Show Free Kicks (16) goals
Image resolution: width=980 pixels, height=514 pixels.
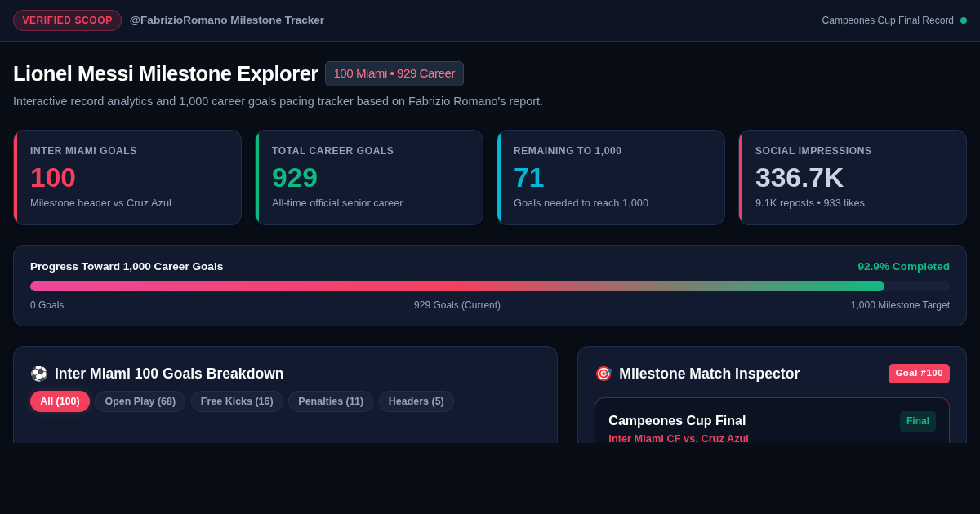tap(237, 401)
